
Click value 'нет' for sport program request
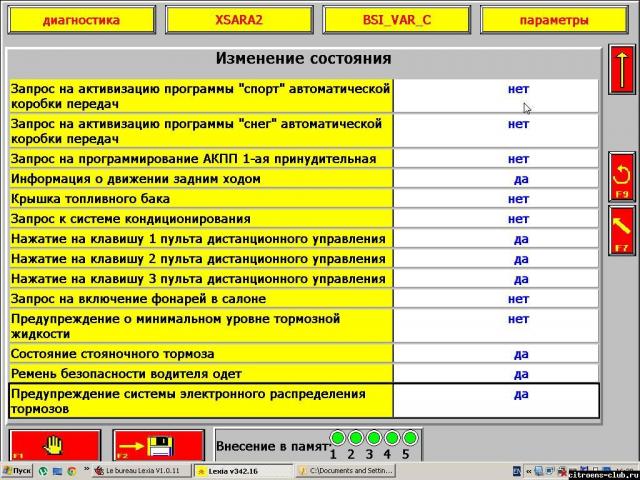point(518,89)
